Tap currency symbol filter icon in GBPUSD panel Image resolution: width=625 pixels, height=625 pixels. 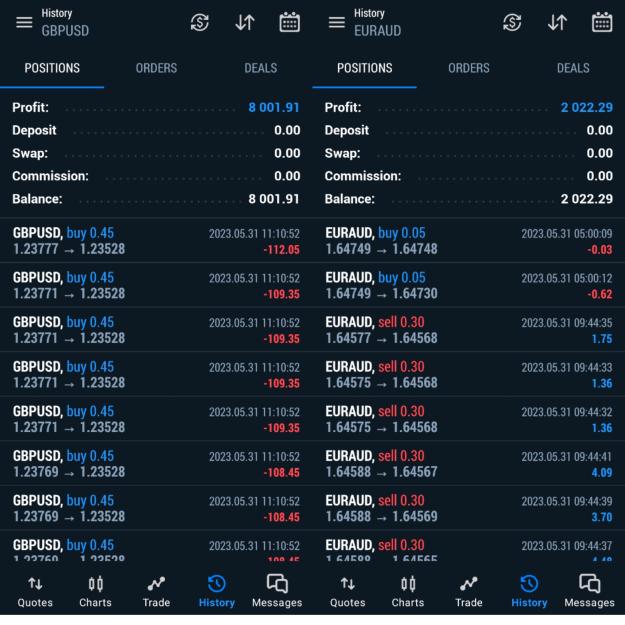point(200,22)
